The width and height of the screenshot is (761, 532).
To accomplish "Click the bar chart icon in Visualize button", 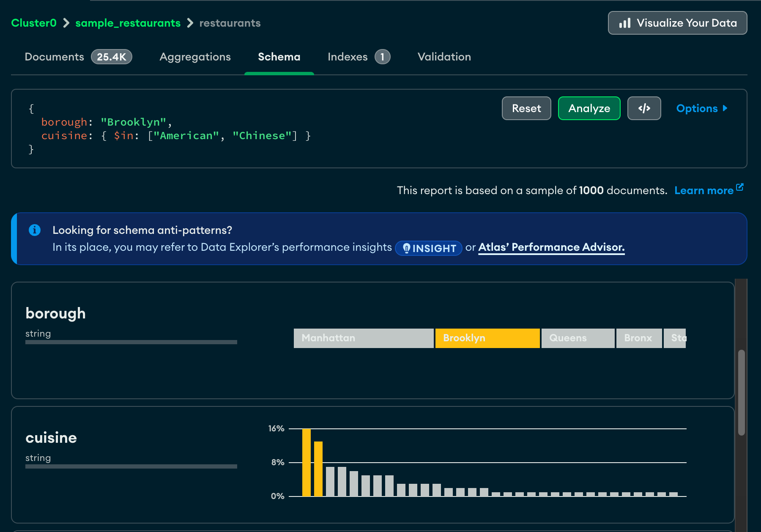I will point(624,23).
